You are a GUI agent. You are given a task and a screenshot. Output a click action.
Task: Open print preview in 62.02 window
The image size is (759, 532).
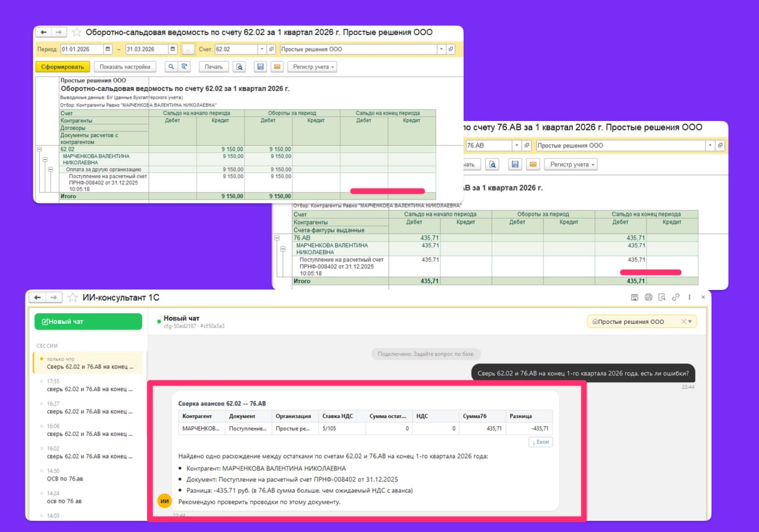(x=239, y=67)
